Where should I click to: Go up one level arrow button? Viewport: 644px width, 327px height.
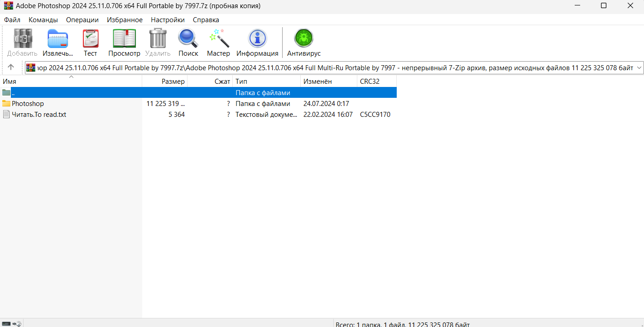tap(11, 67)
